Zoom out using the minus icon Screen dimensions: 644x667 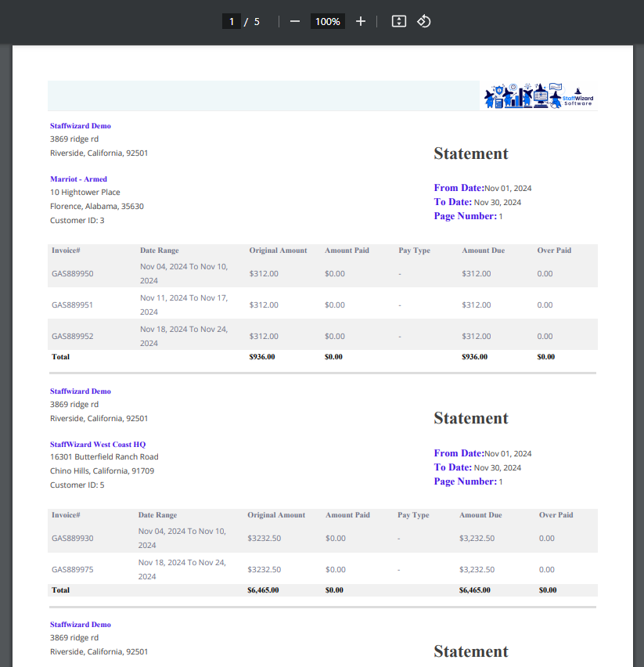tap(295, 21)
